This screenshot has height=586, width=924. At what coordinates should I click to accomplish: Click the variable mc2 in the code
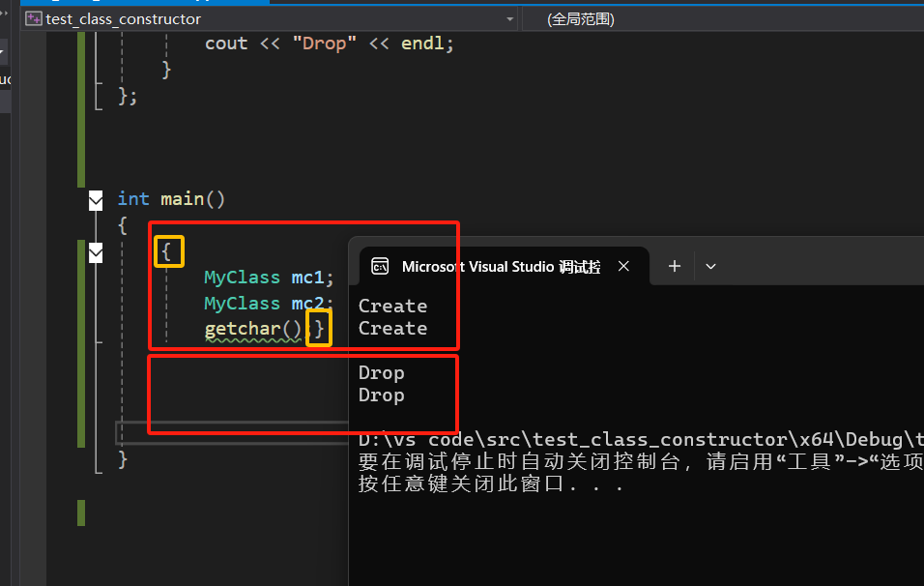pos(307,304)
